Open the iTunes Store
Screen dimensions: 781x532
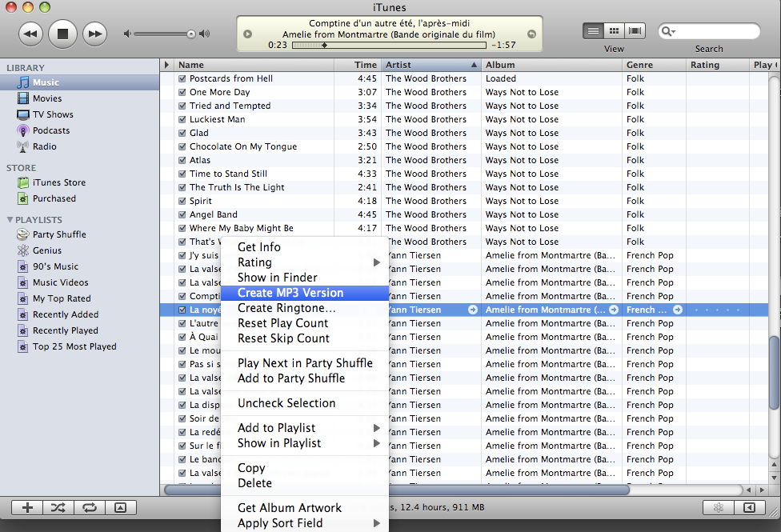click(x=80, y=182)
